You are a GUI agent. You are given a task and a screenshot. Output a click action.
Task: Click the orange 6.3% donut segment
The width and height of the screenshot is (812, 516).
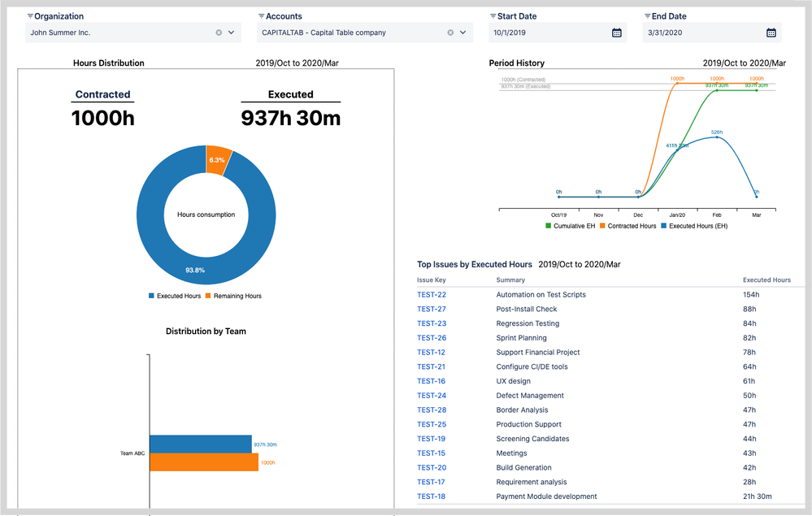218,159
